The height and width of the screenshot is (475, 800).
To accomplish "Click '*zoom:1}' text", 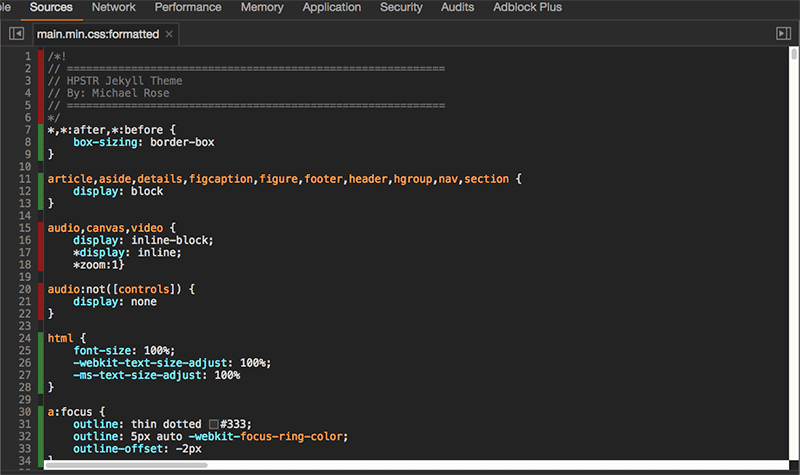I will point(98,265).
